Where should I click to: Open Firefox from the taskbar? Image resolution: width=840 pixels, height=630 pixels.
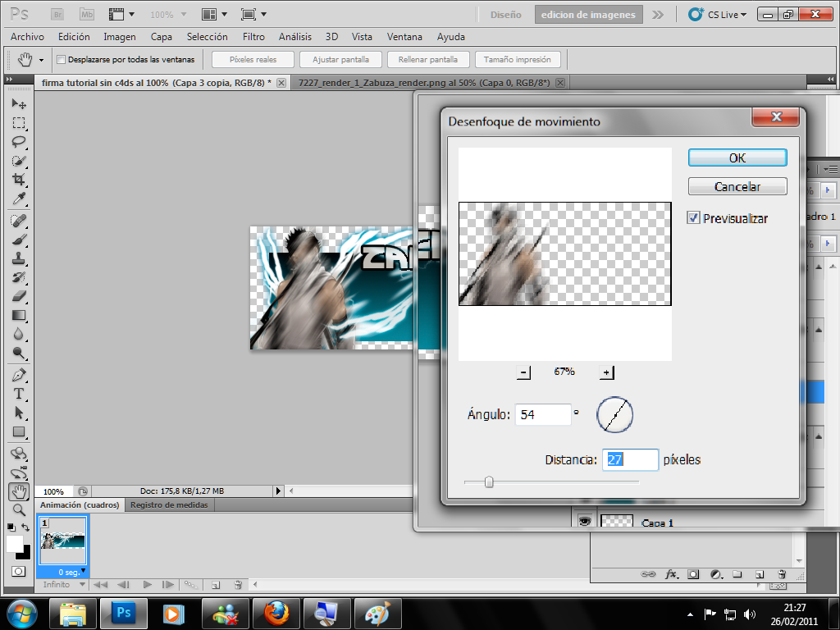point(276,614)
